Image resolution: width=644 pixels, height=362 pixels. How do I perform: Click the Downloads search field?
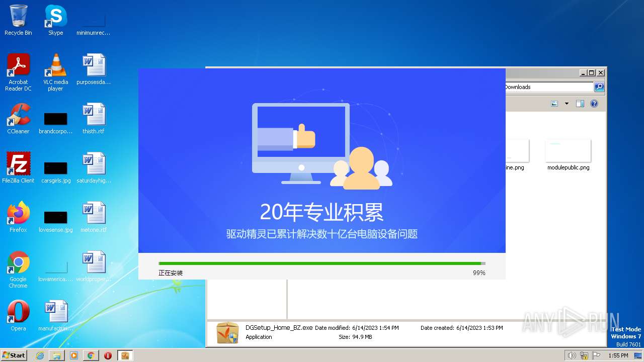tap(549, 87)
